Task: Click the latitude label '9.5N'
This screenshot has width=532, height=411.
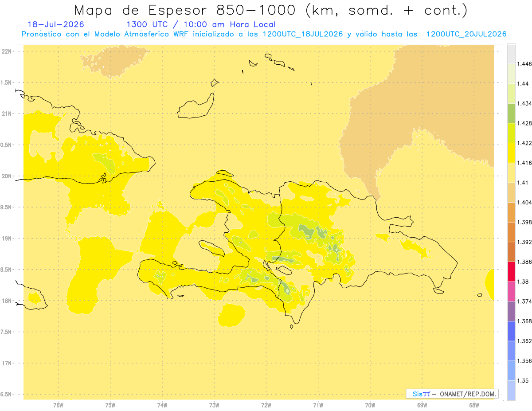Action: point(6,207)
